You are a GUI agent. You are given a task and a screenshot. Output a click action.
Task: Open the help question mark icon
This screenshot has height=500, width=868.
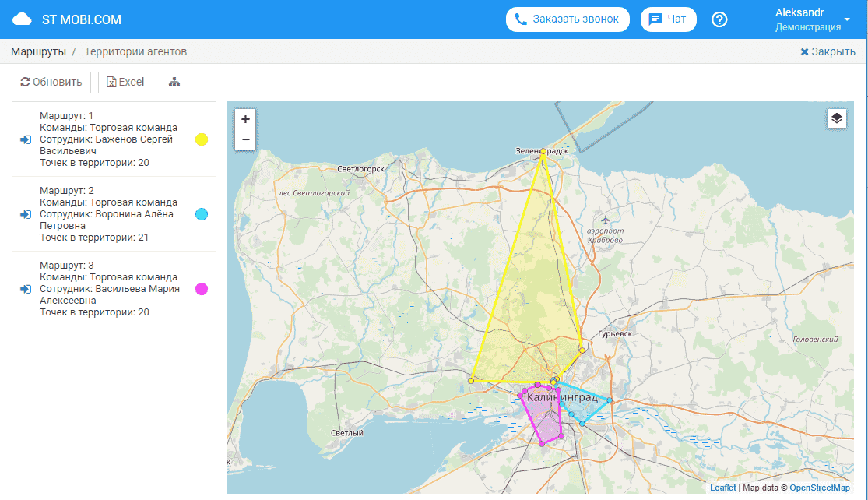(719, 19)
